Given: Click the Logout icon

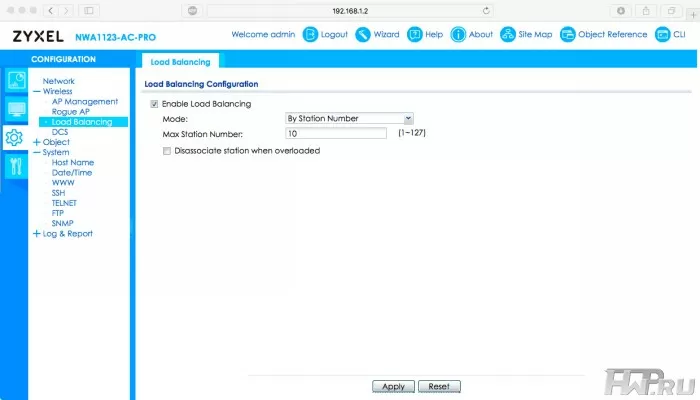Looking at the screenshot, I should click(310, 34).
